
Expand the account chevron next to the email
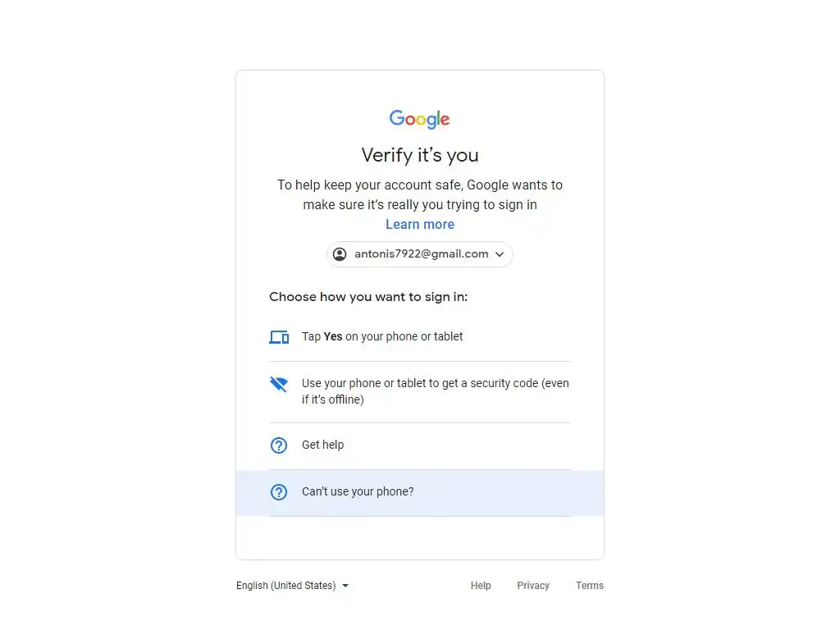[500, 254]
